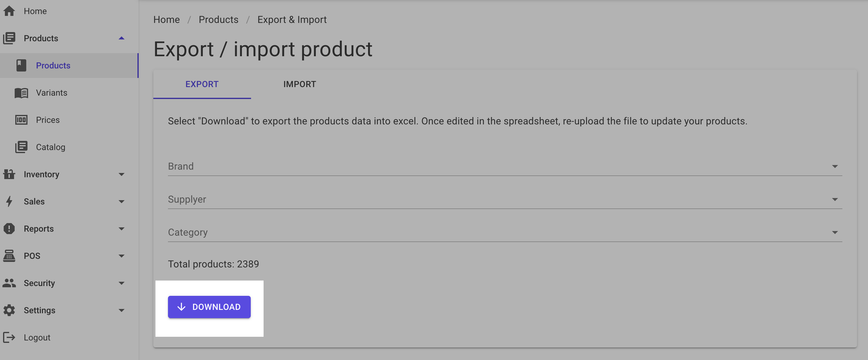
Task: Collapse the Products menu arrow
Action: 122,38
